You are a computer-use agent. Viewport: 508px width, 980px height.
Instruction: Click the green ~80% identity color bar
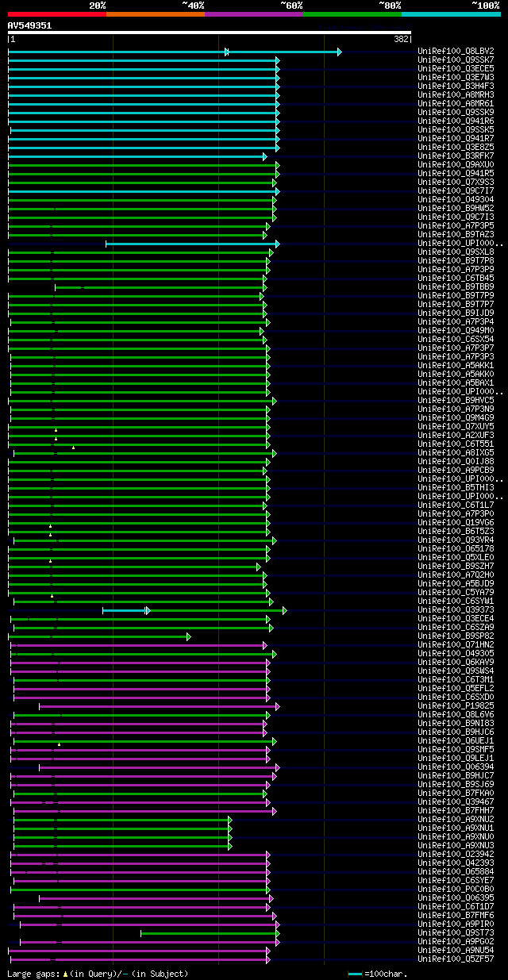(x=352, y=14)
